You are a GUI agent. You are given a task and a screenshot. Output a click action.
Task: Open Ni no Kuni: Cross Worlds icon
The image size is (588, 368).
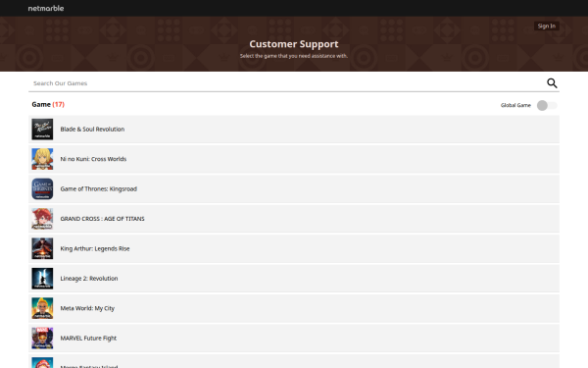pyautogui.click(x=42, y=159)
